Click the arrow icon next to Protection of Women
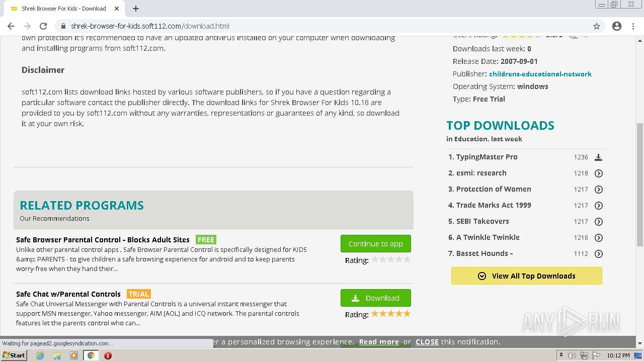Viewport: 644px width, 362px height. tap(599, 190)
